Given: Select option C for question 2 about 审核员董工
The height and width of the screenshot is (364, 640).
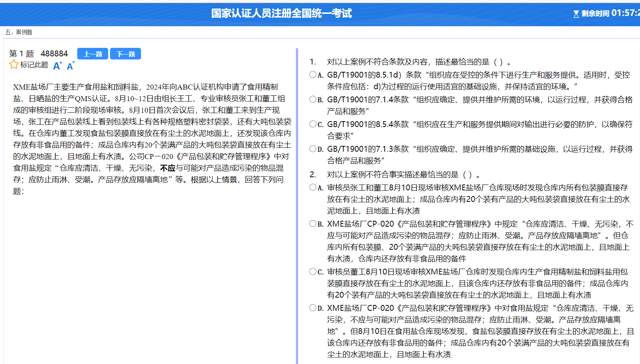Looking at the screenshot, I should [x=313, y=271].
